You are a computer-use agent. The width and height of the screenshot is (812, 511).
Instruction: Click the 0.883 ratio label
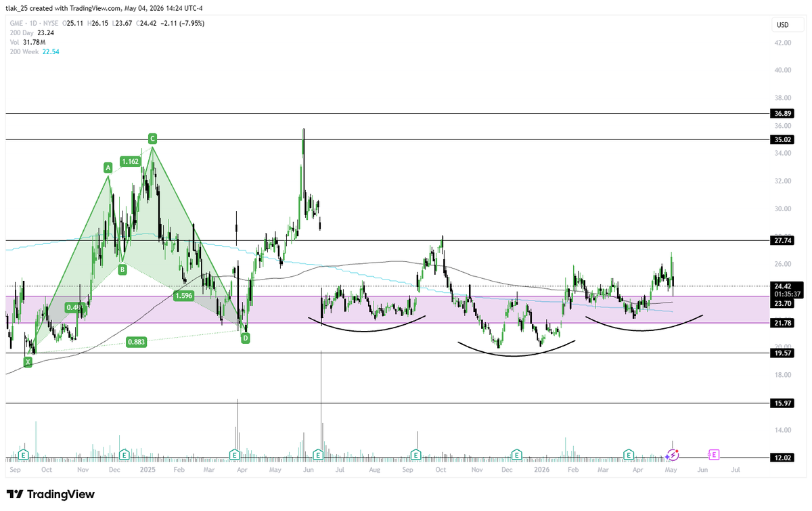point(137,342)
